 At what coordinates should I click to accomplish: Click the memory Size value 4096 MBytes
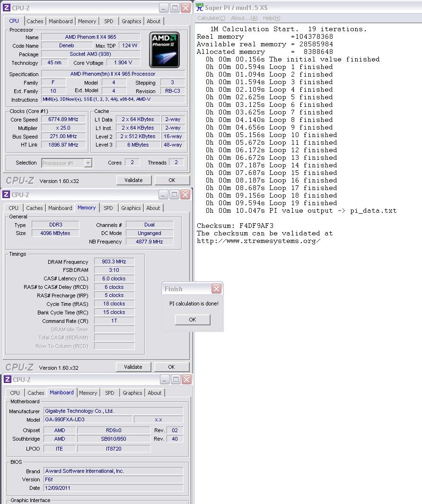(55, 233)
